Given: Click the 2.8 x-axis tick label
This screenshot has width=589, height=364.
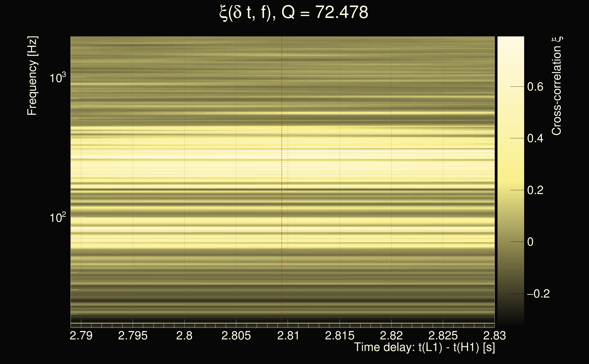Looking at the screenshot, I should click(x=184, y=336).
